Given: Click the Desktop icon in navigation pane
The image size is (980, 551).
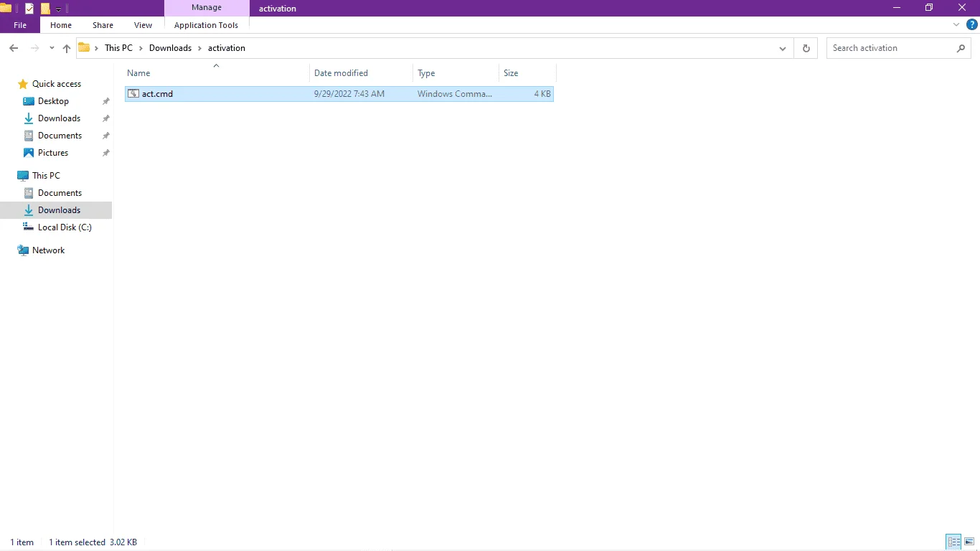Looking at the screenshot, I should [29, 101].
